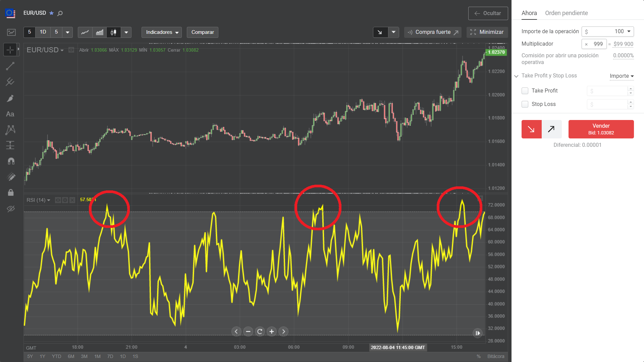This screenshot has width=644, height=362.
Task: Hide all drawings with eye icon
Action: [x=11, y=209]
